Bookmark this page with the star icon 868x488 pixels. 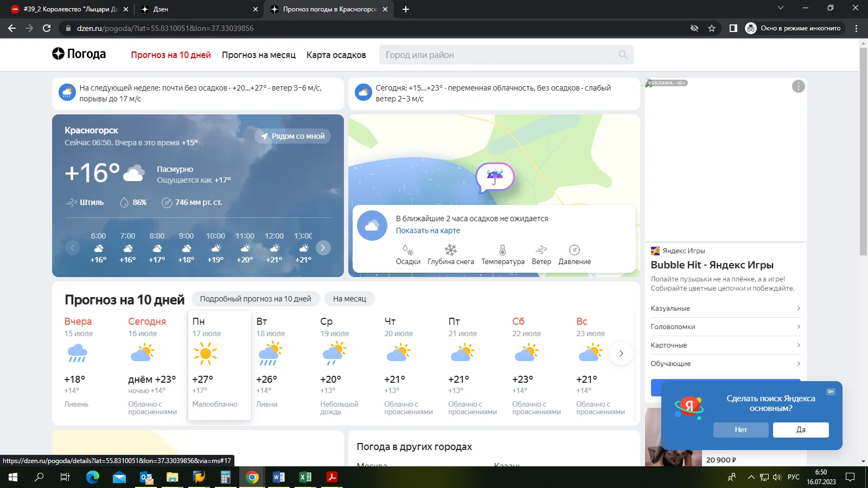click(x=712, y=28)
